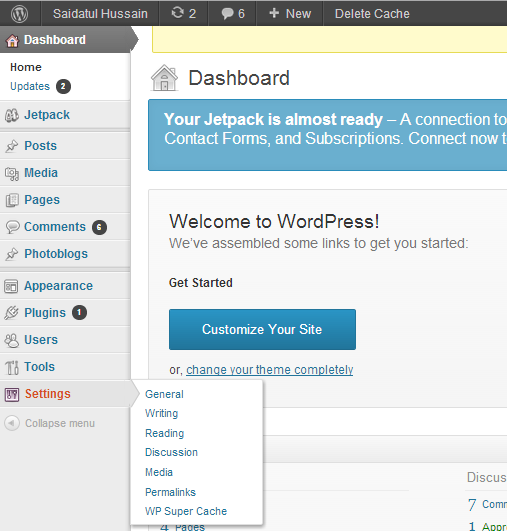This screenshot has width=507, height=531.
Task: Go to Home under Dashboard
Action: click(x=26, y=67)
